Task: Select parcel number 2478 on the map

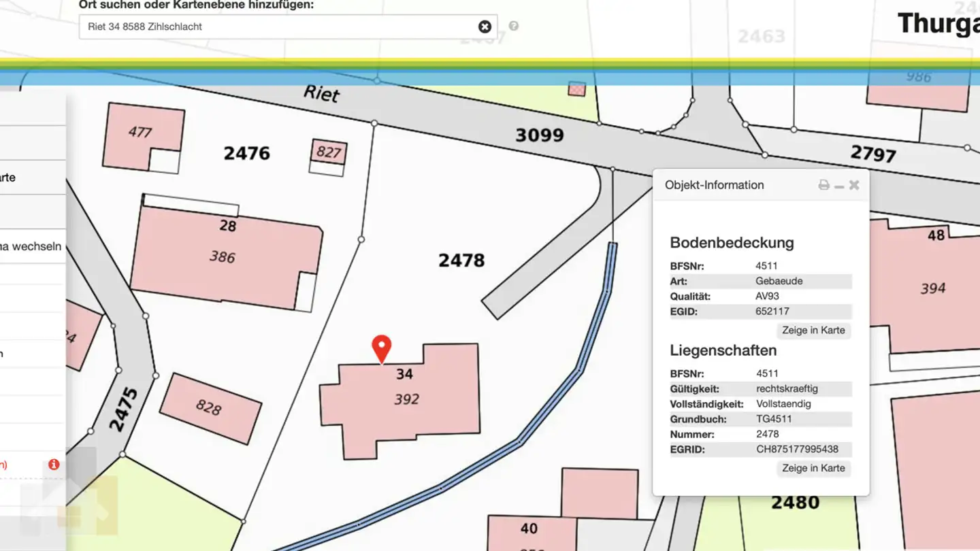Action: click(x=461, y=260)
